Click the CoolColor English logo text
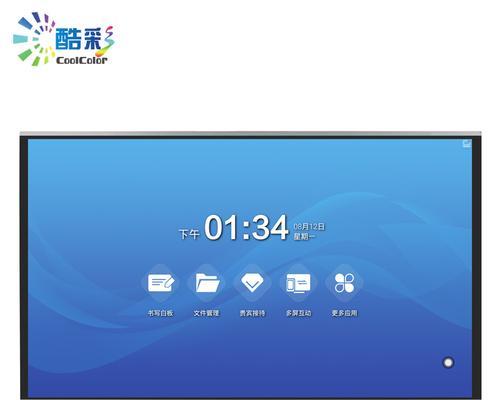Viewport: 500px width, 400px height. tap(82, 60)
